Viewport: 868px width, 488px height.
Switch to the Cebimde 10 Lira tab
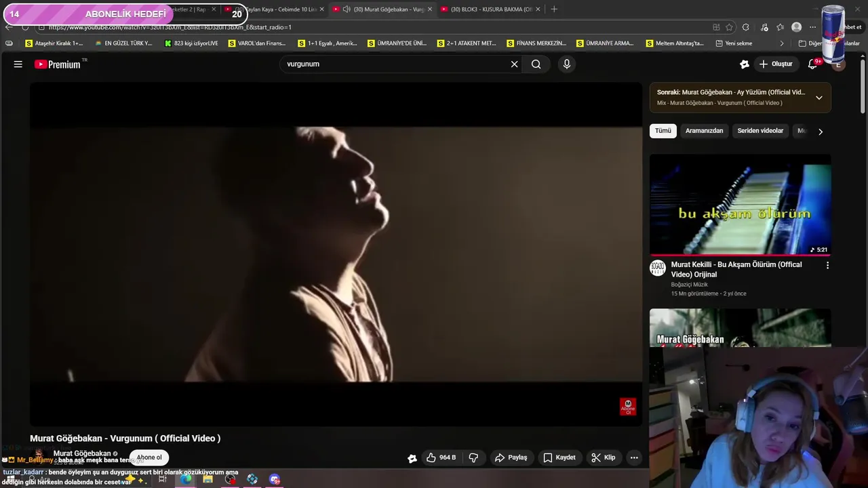coord(275,9)
